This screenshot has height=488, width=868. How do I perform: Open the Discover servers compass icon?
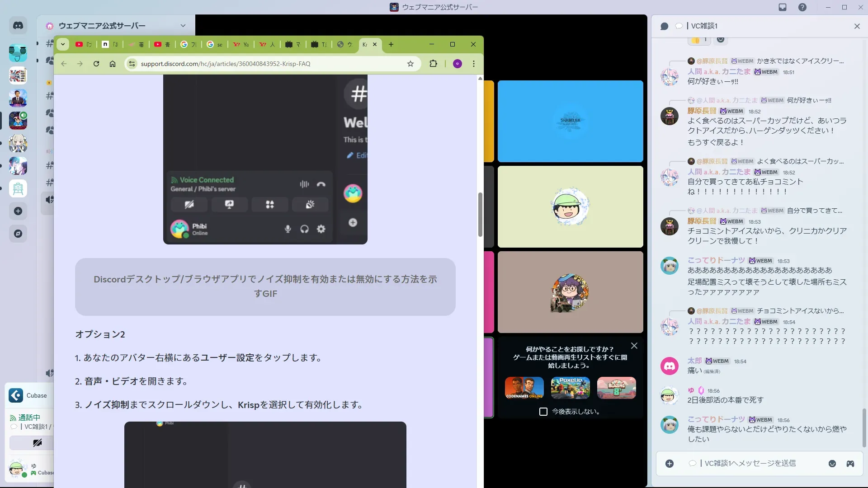(x=18, y=234)
